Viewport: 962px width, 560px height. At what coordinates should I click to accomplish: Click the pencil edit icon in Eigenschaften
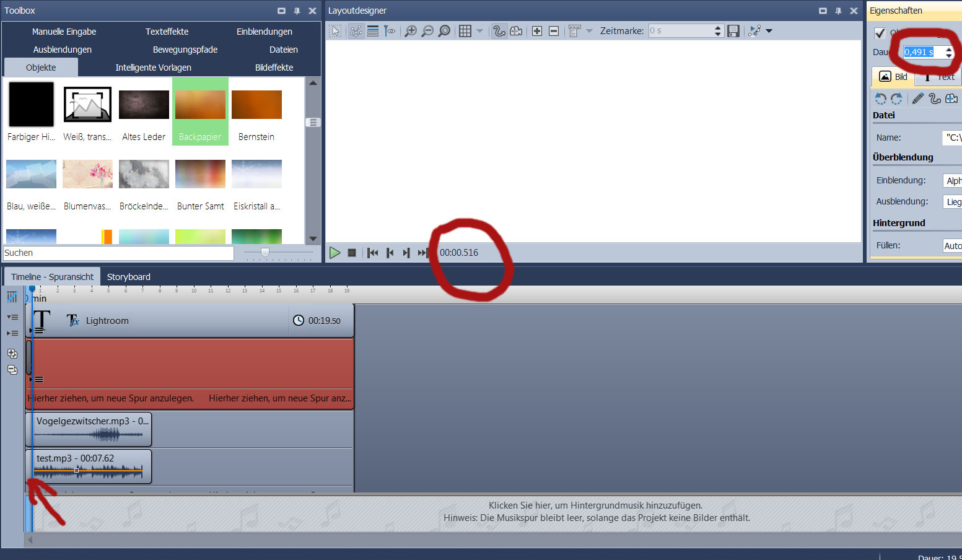(x=917, y=98)
